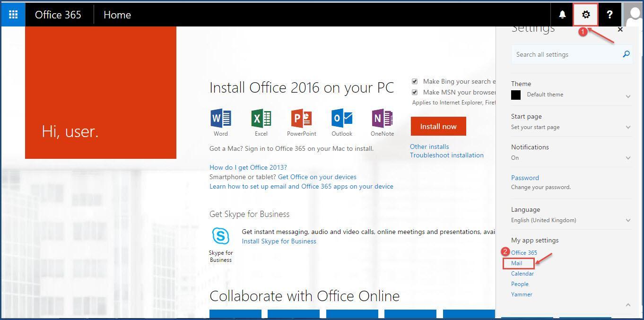Expand the Notifications setting
Image resolution: width=644 pixels, height=320 pixels.
click(628, 158)
